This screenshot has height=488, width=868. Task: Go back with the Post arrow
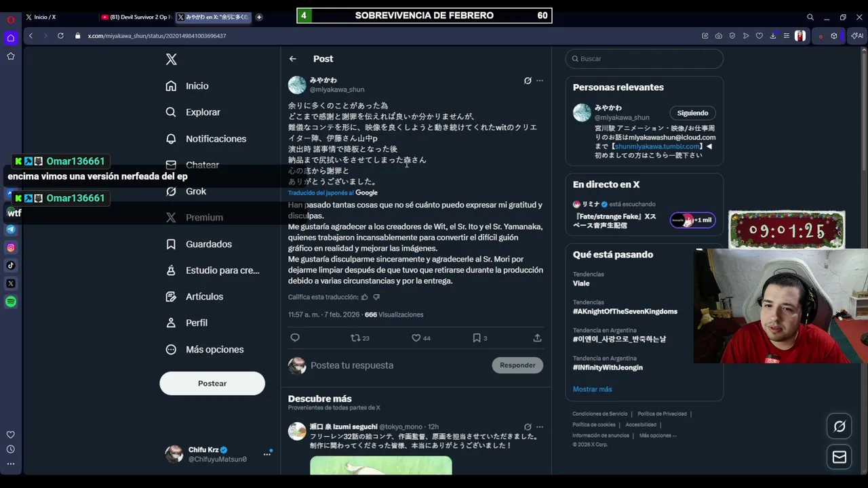(293, 59)
